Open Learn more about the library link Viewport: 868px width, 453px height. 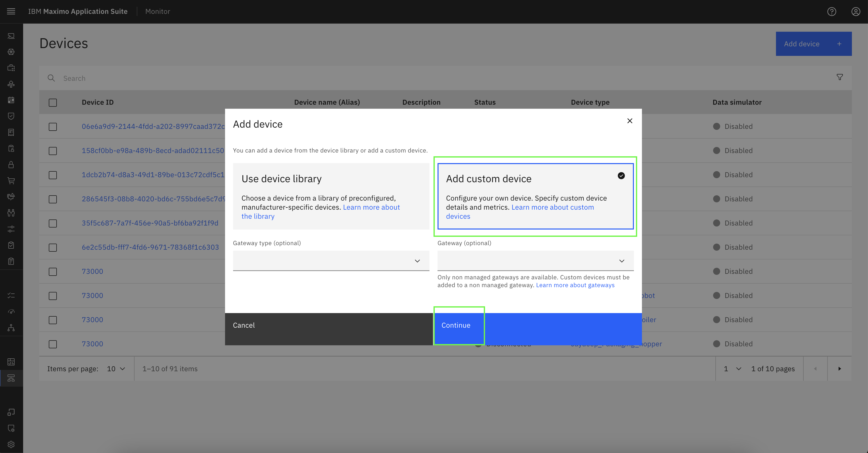(x=320, y=211)
